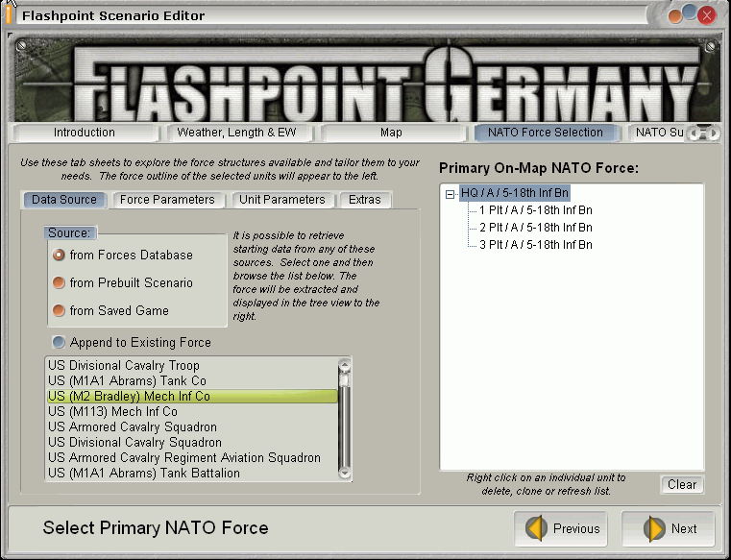
Task: Open the partially visible NATO Su tab
Action: pyautogui.click(x=659, y=133)
